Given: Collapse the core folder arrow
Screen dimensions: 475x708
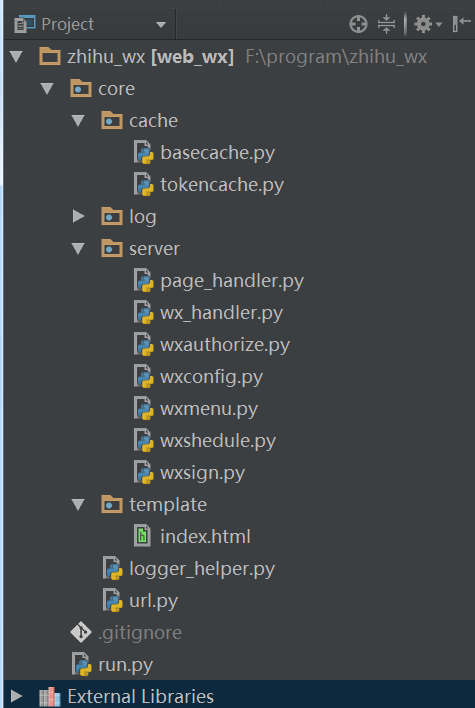Looking at the screenshot, I should pyautogui.click(x=47, y=88).
